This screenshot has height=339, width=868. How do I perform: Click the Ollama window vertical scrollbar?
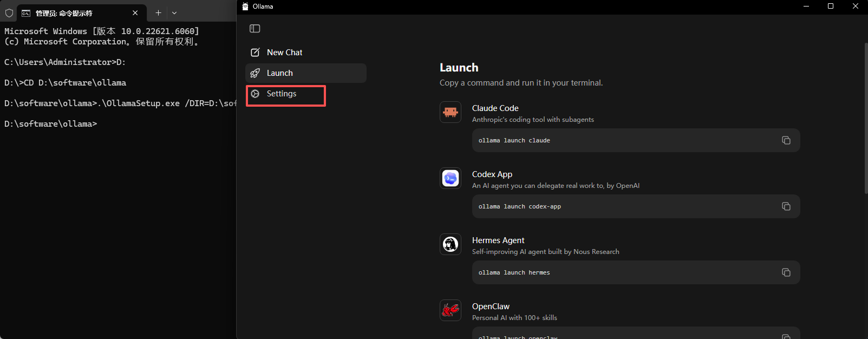[x=866, y=118]
